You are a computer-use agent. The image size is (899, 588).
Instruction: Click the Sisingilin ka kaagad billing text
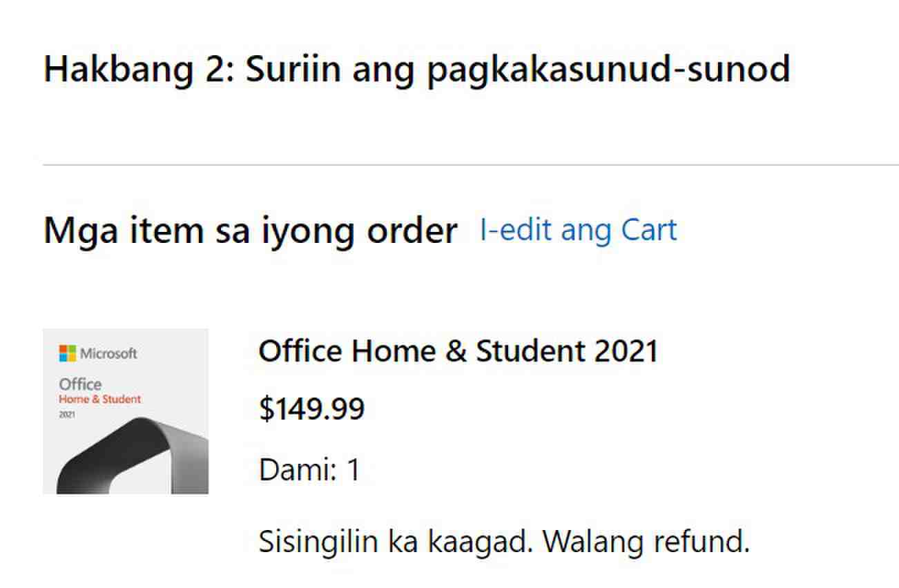pyautogui.click(x=394, y=542)
